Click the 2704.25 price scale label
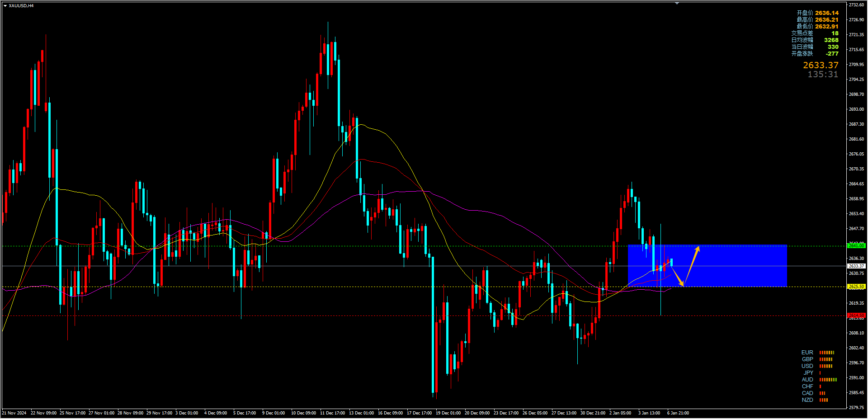This screenshot has width=868, height=419. pos(856,80)
